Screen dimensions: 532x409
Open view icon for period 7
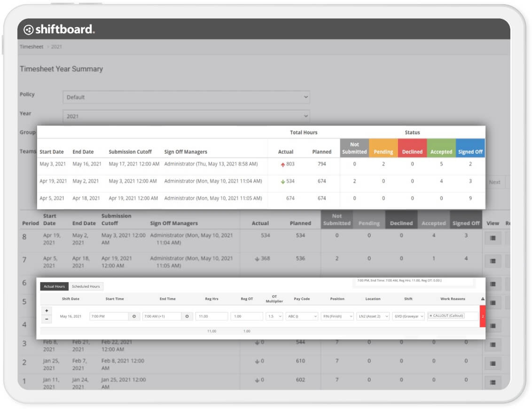(x=493, y=261)
